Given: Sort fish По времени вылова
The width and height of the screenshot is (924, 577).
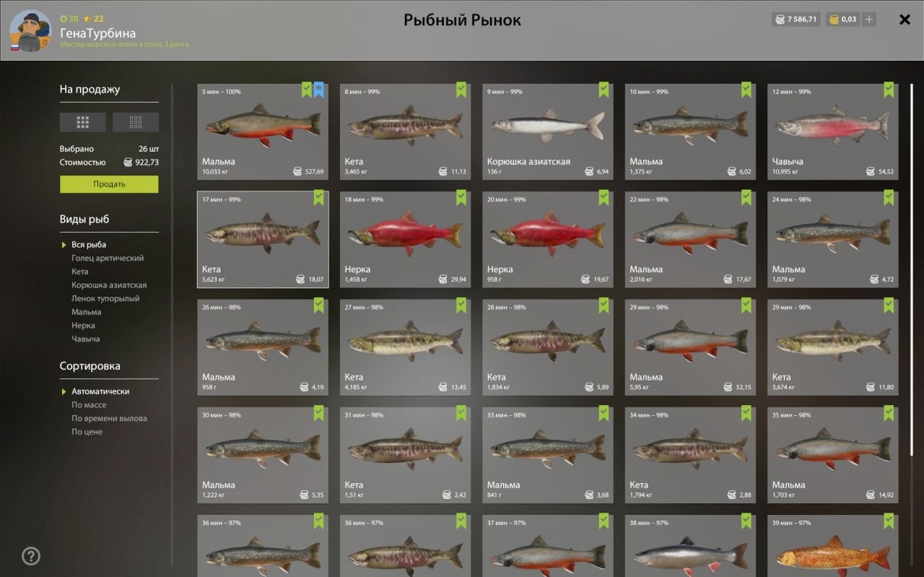Looking at the screenshot, I should [109, 418].
